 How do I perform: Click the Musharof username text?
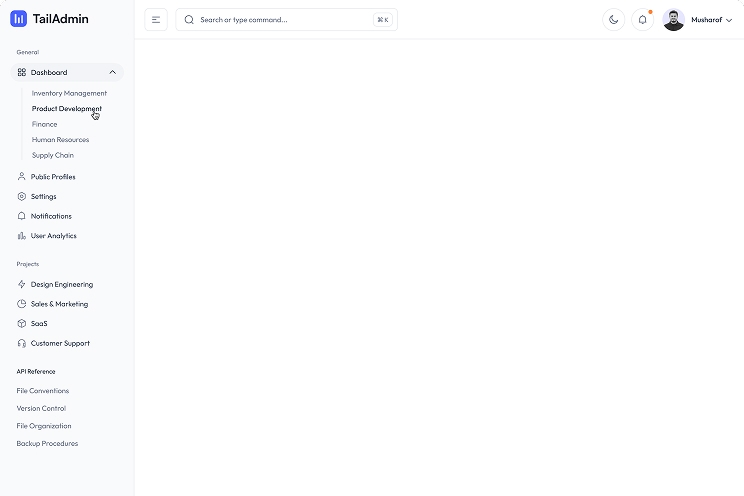pos(707,20)
